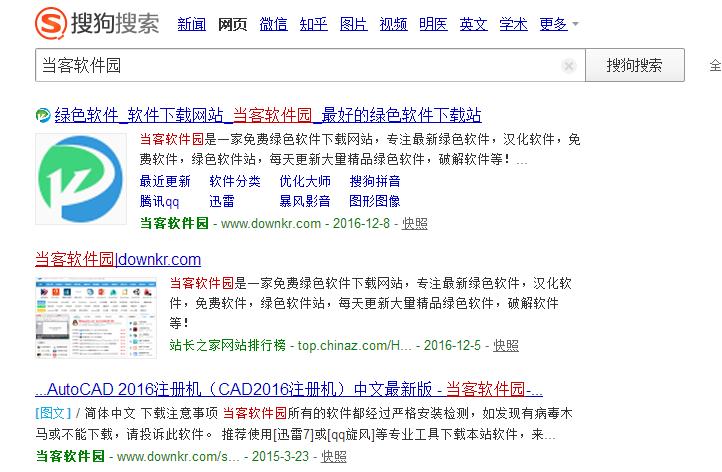Switch to the 明医 tab
Screen dimensions: 722x472
[x=433, y=24]
